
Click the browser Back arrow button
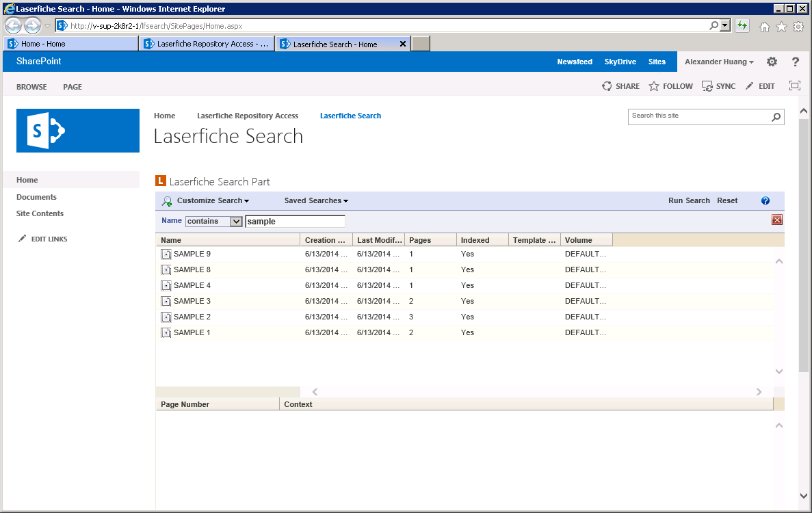(13, 25)
